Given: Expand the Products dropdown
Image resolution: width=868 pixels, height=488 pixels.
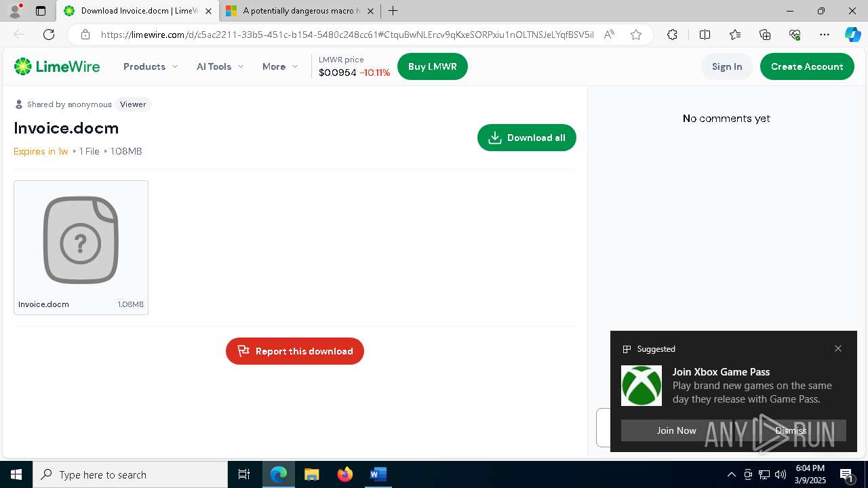Looking at the screenshot, I should [151, 66].
